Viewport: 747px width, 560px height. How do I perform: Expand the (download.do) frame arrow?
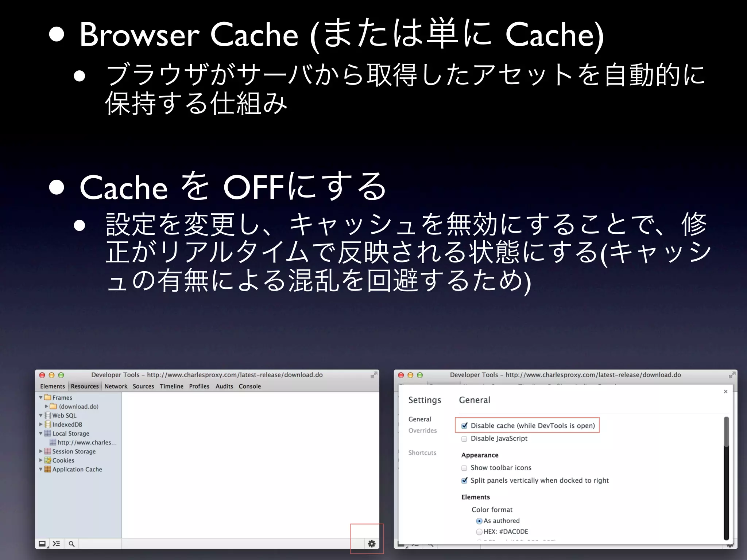(46, 406)
